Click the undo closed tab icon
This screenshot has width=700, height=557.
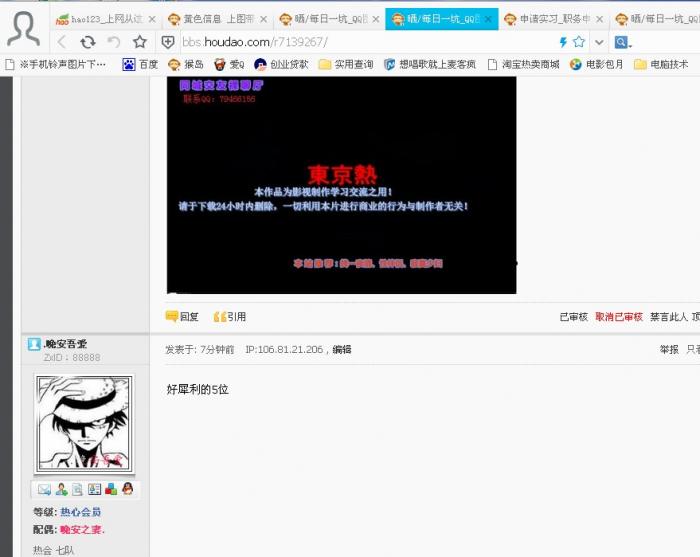tap(114, 42)
